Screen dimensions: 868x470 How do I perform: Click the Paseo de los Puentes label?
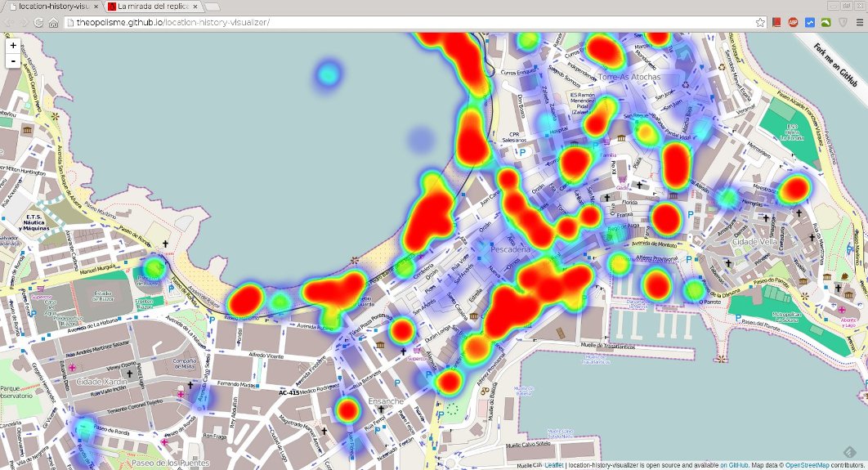pyautogui.click(x=171, y=463)
